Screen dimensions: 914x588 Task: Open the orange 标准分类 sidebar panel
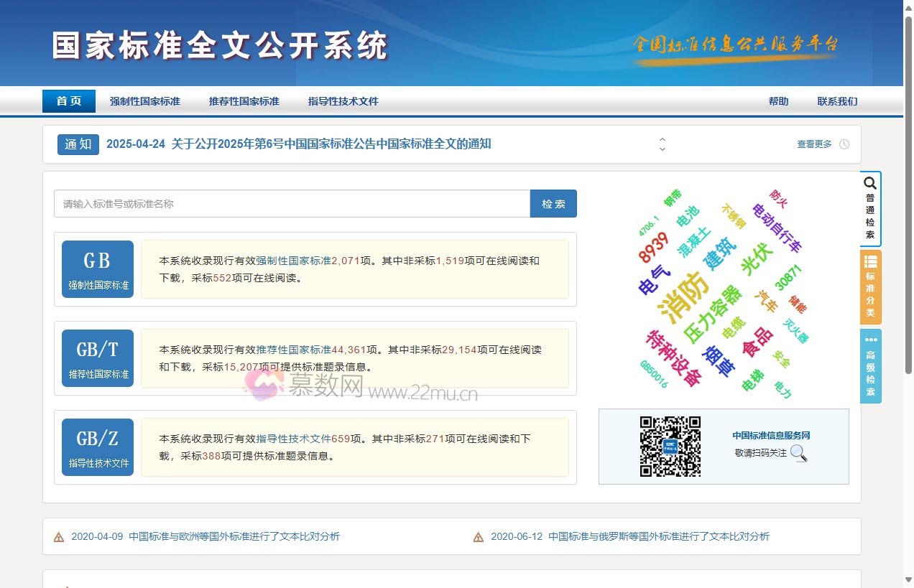point(870,286)
